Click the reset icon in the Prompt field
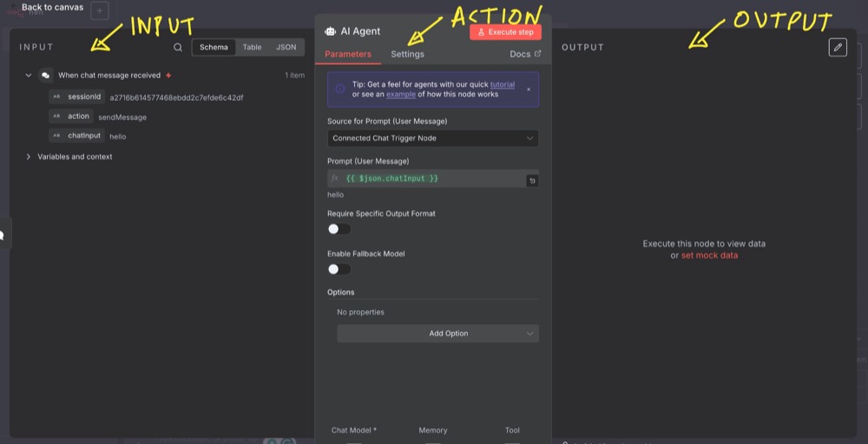The height and width of the screenshot is (444, 868). (x=532, y=181)
